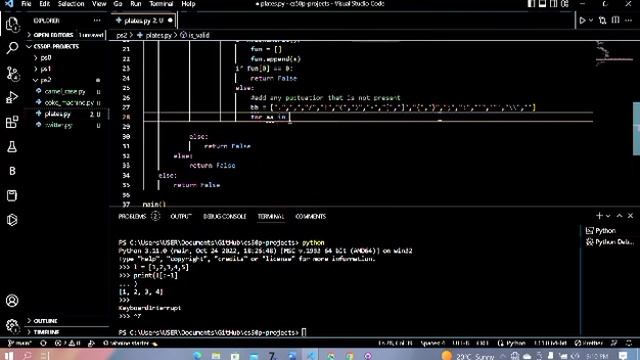Open the Run and Debug view

tap(12, 98)
